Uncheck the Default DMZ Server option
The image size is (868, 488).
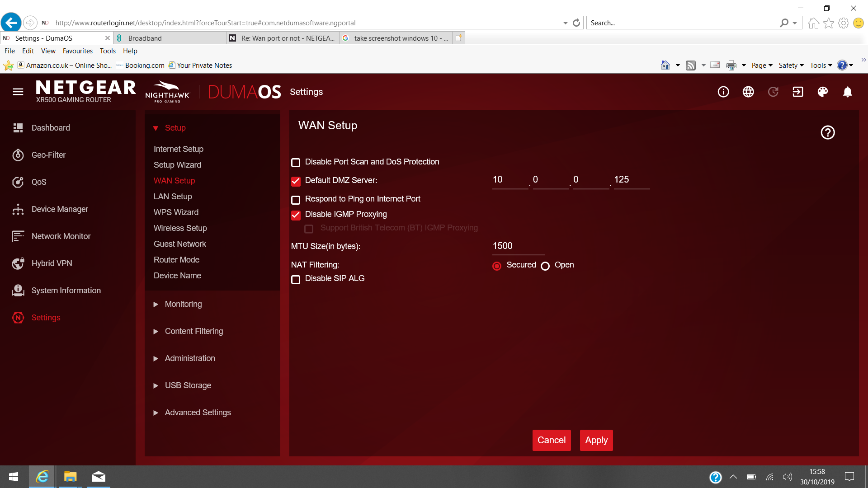coord(296,181)
